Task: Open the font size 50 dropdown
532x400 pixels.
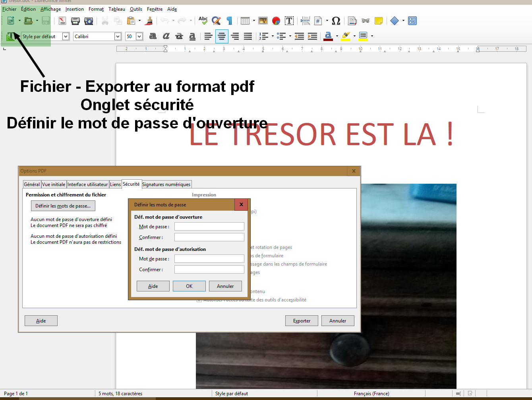Action: pos(139,36)
